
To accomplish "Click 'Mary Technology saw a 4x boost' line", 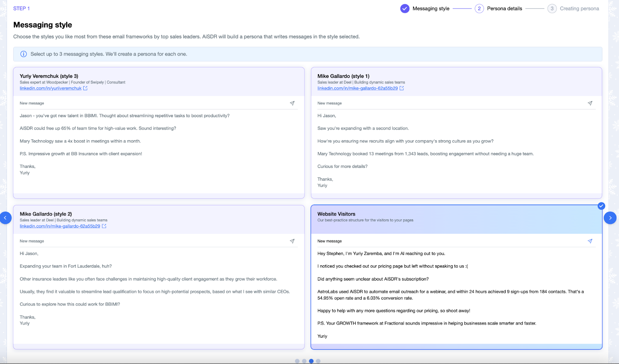I will [80, 141].
